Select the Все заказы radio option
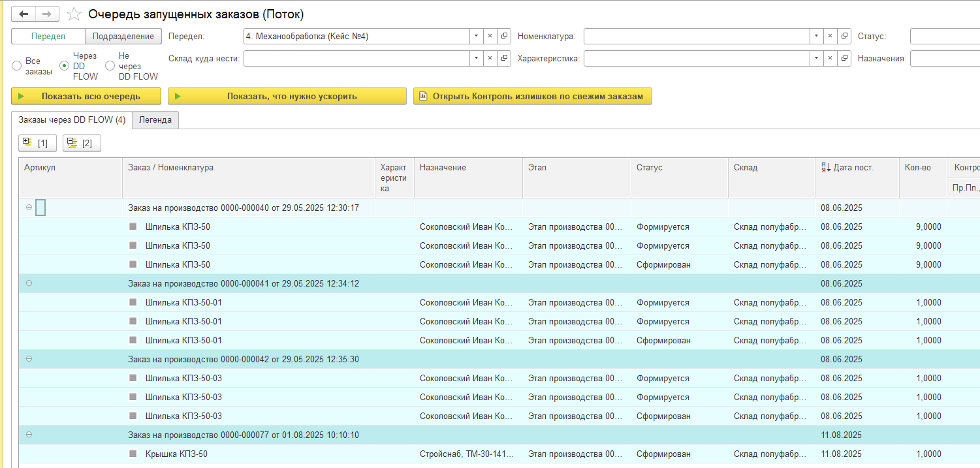This screenshot has height=468, width=980. point(17,66)
